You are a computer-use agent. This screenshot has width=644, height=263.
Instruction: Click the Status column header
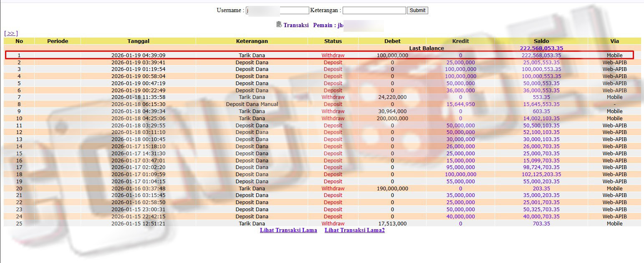click(333, 41)
